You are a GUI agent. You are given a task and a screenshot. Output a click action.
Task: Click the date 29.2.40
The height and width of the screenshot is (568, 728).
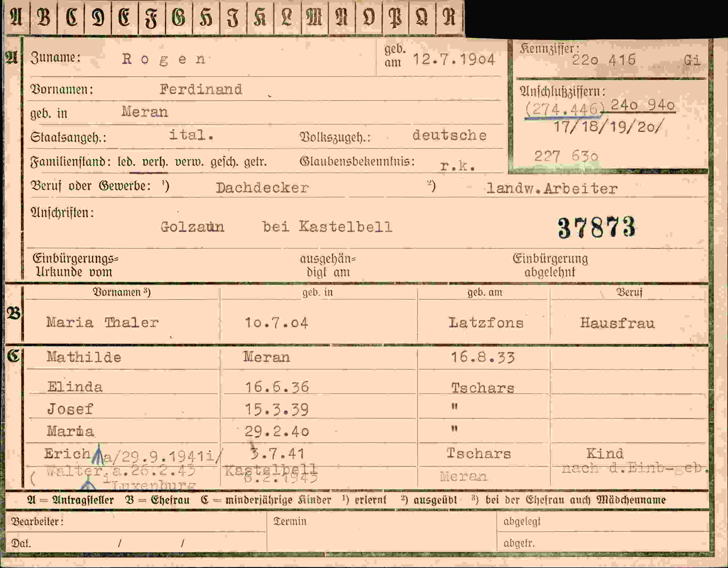tap(277, 432)
